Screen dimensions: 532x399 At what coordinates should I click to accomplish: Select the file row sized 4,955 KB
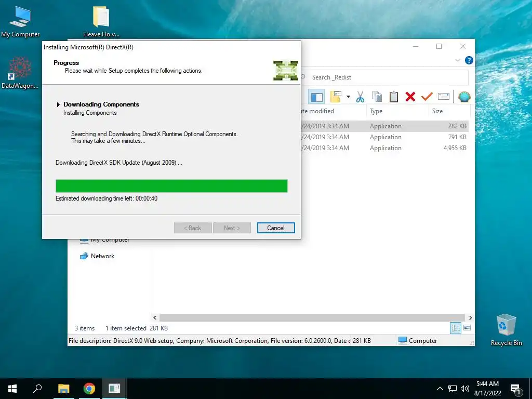point(385,148)
